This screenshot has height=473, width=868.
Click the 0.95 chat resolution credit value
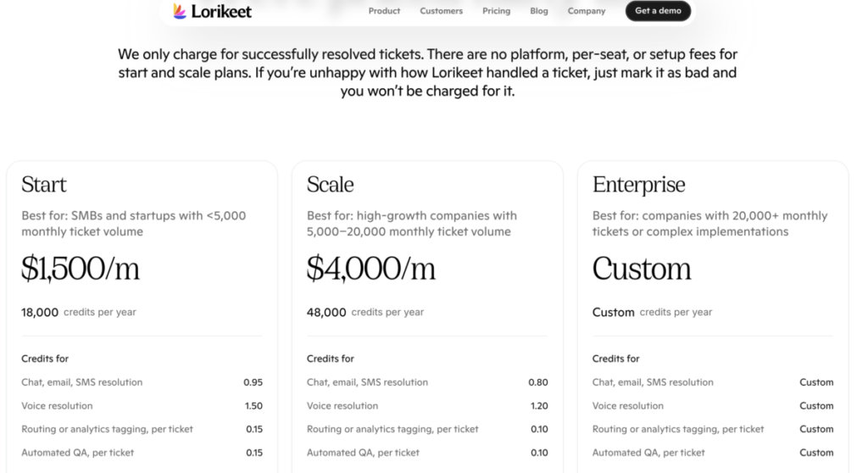[x=253, y=382]
